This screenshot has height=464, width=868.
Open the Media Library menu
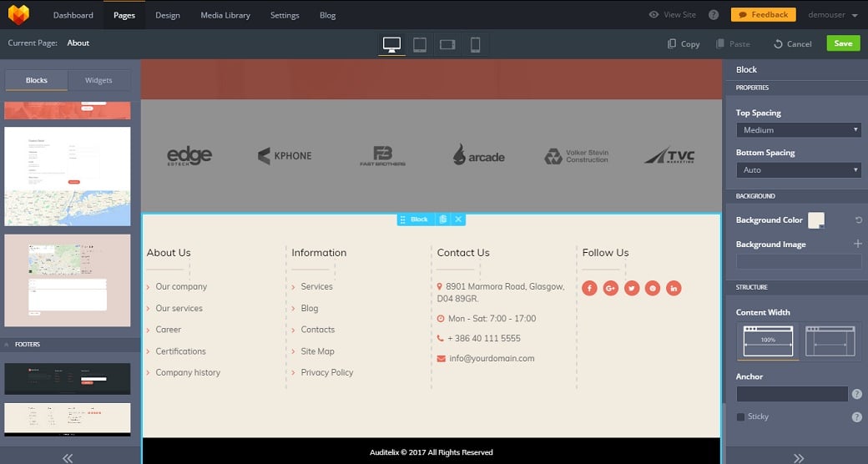(x=225, y=15)
